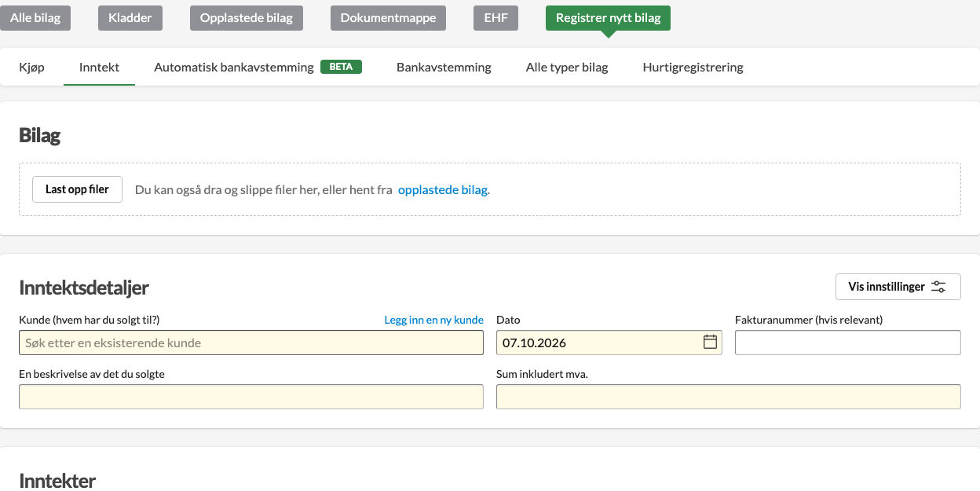This screenshot has height=491, width=980.
Task: Click the Inntekter heading
Action: [x=57, y=481]
